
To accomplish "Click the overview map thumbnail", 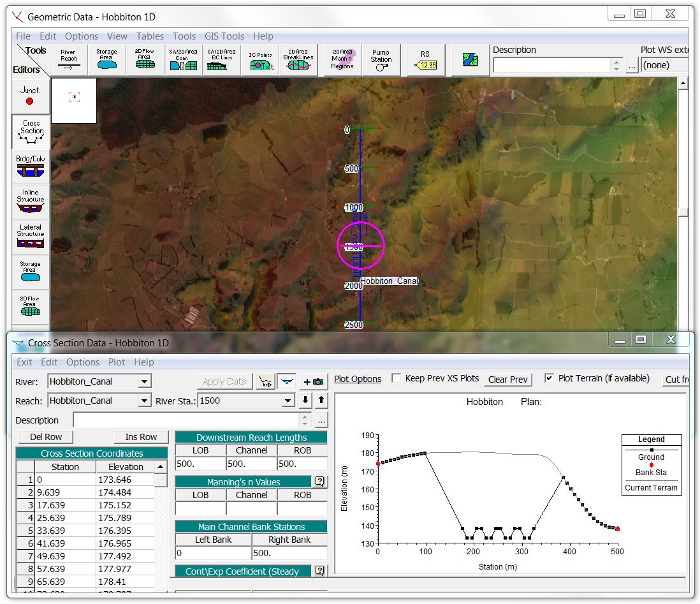I will pos(74,101).
